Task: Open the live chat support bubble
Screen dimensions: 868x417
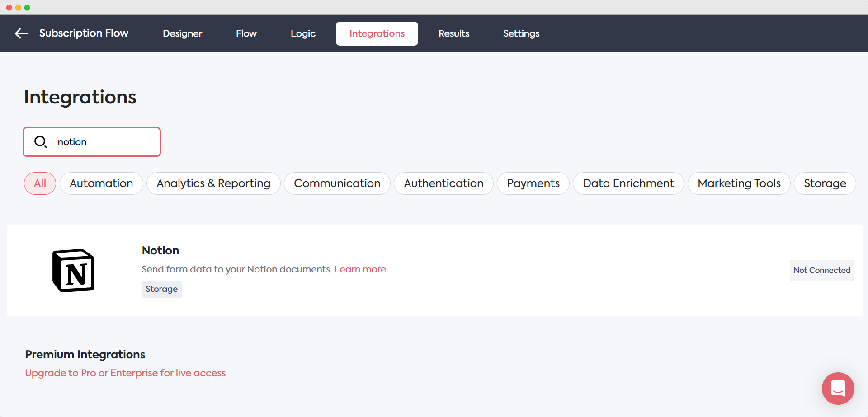Action: (838, 388)
